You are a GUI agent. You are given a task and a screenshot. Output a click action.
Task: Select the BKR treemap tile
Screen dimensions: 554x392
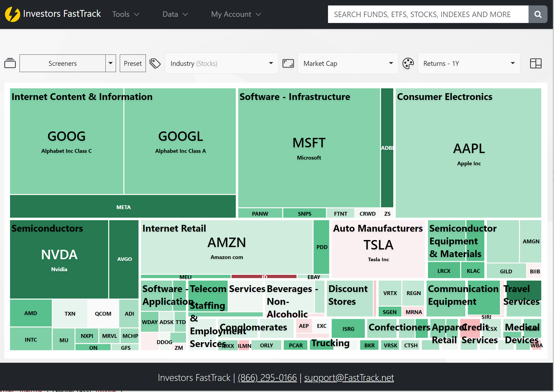coord(369,345)
